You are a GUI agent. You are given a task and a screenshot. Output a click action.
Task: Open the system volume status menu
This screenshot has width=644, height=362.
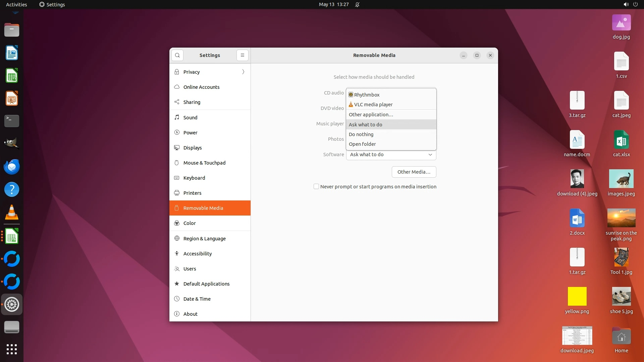click(626, 4)
